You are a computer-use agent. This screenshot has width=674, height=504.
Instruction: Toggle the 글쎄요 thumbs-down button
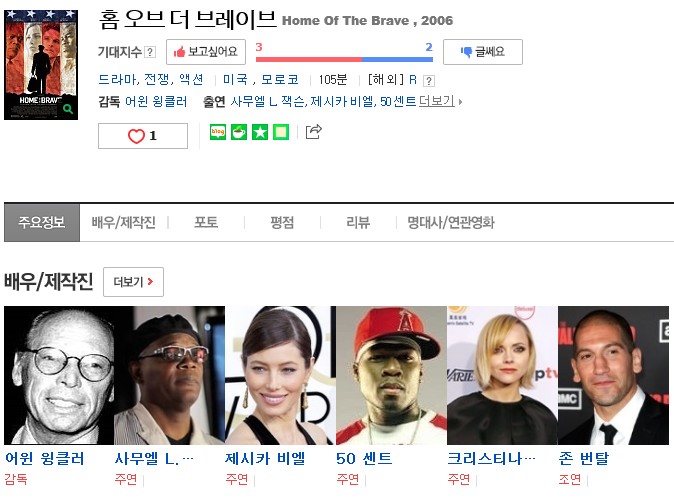tap(483, 52)
